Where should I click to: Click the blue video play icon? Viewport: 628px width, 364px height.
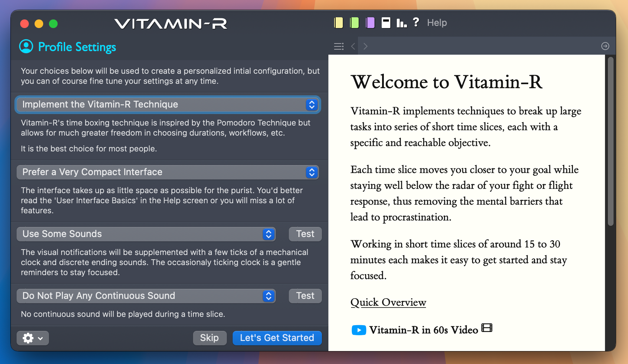pyautogui.click(x=359, y=330)
